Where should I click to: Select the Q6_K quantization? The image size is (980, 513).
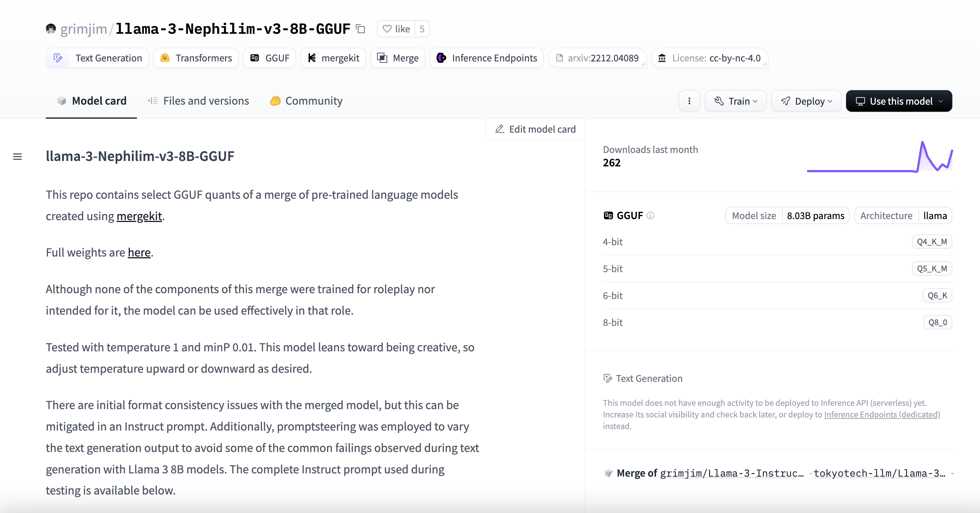coord(937,296)
